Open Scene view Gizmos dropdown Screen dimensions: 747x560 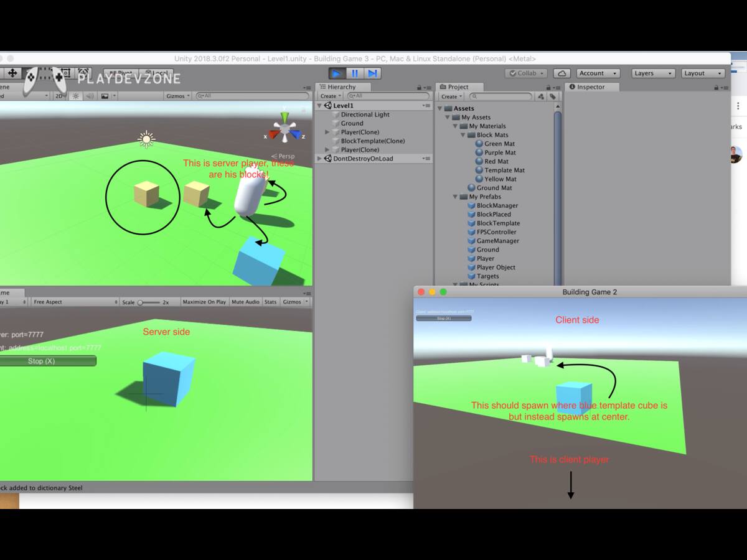coord(177,96)
